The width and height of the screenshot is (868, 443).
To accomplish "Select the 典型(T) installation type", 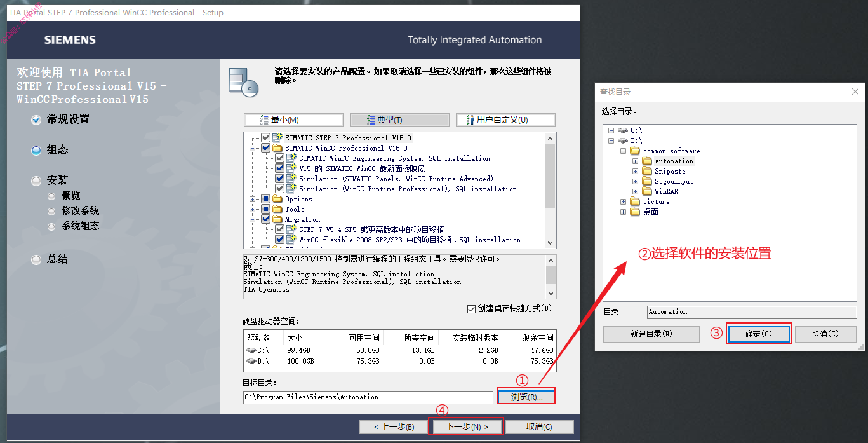I will [399, 120].
